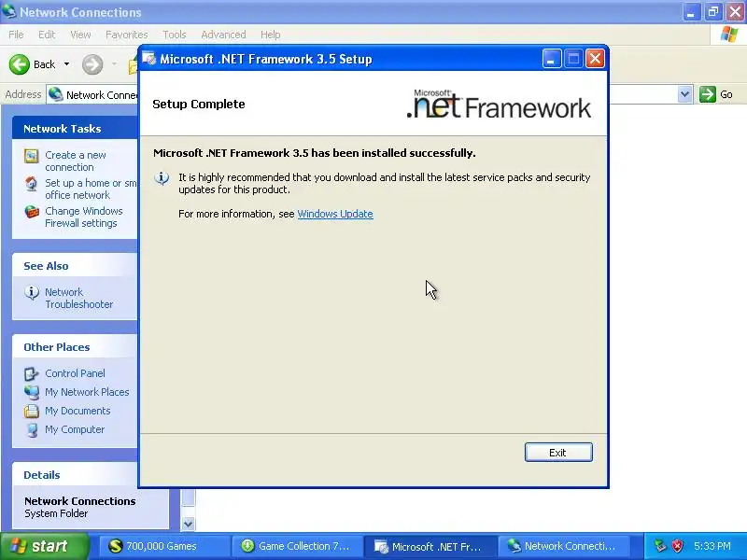Screen dimensions: 747x560
Task: Click the home network setup icon
Action: [x=32, y=184]
